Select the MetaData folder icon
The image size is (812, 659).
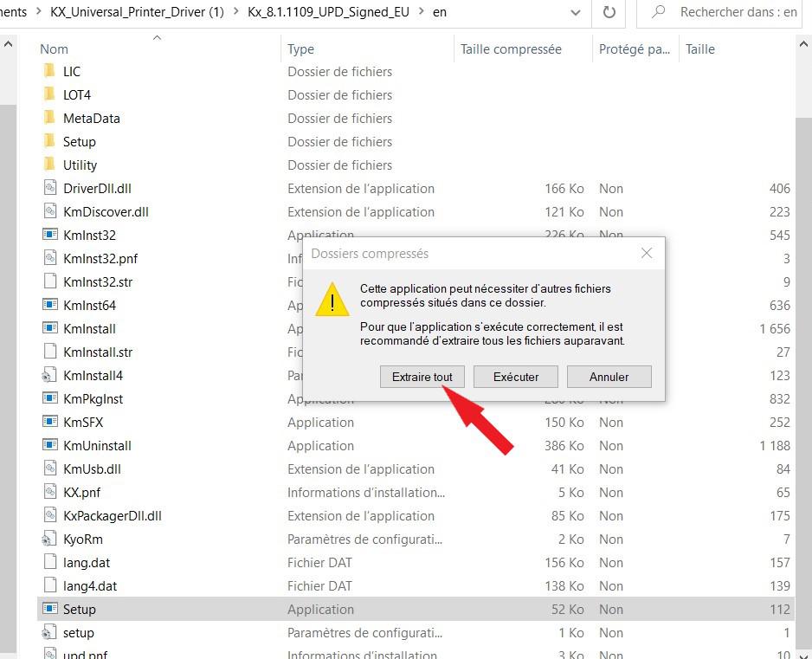tap(49, 119)
